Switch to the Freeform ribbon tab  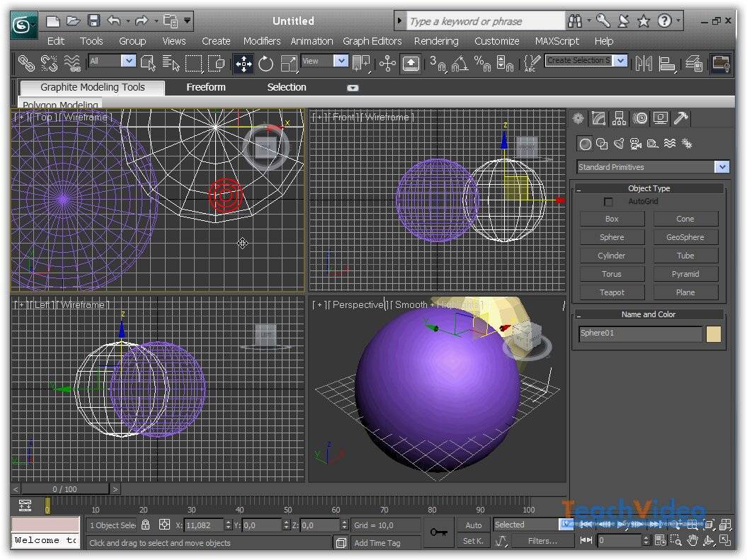point(206,87)
